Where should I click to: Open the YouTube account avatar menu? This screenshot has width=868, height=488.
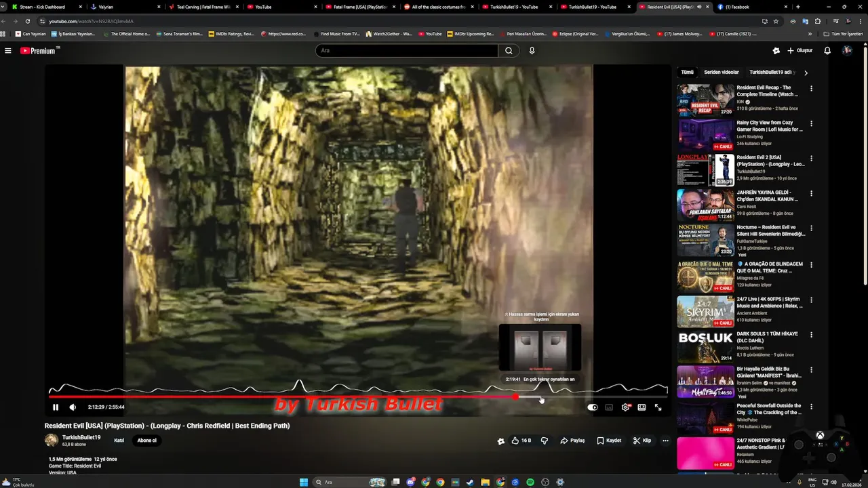point(847,51)
